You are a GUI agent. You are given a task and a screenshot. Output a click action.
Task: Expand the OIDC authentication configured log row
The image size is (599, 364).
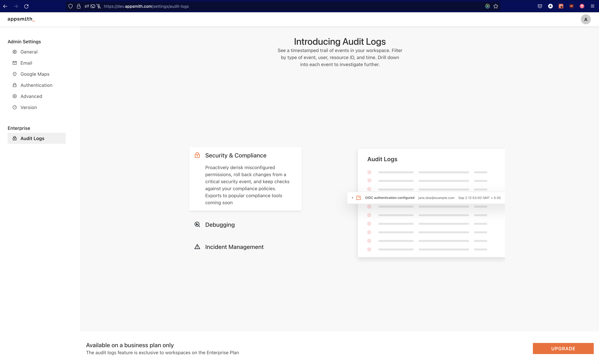(x=352, y=198)
